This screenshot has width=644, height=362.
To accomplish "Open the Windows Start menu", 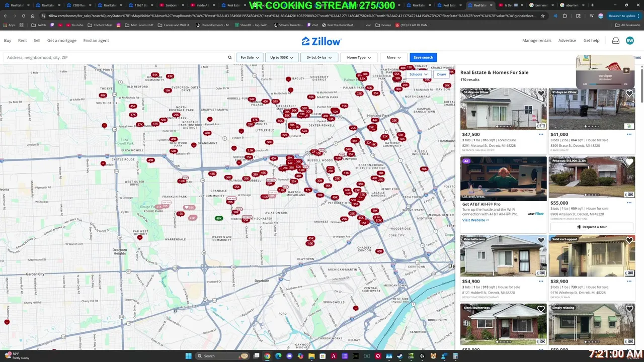I will point(188,356).
